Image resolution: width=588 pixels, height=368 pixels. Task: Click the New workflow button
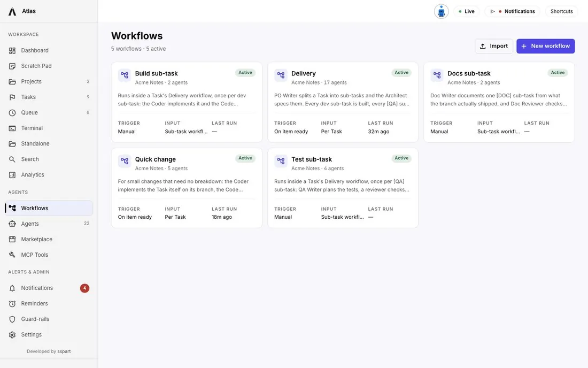coord(546,46)
